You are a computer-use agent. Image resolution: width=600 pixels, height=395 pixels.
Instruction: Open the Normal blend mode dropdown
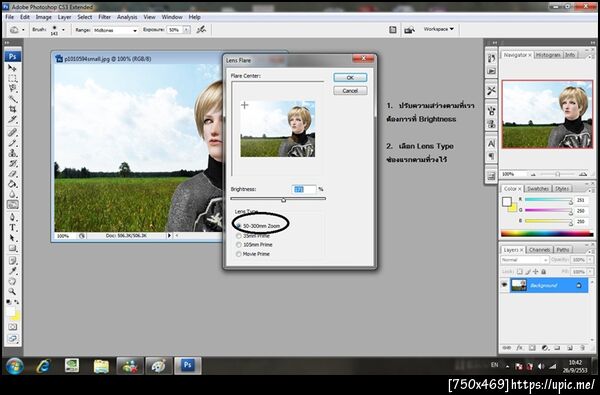coord(525,260)
